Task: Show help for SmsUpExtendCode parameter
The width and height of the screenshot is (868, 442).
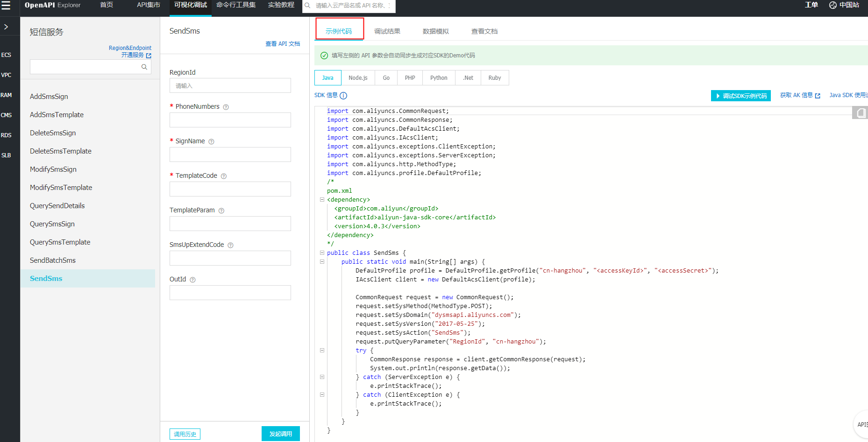Action: click(x=230, y=245)
